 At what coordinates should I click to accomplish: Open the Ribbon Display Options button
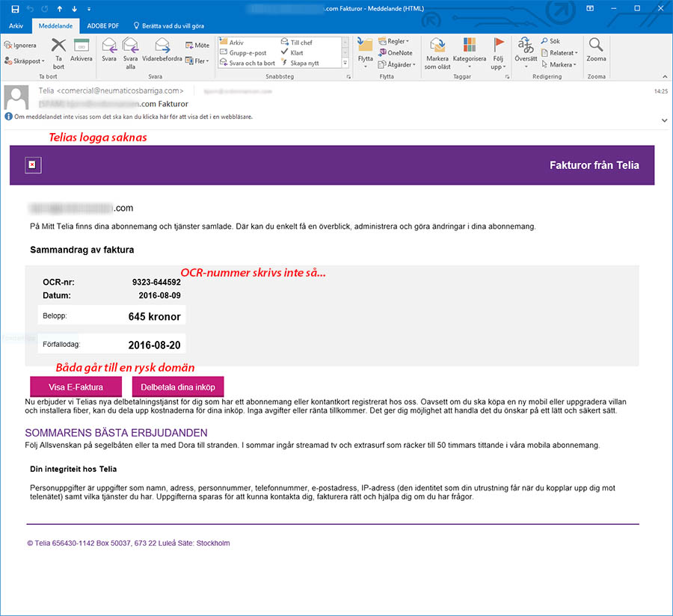(x=590, y=8)
